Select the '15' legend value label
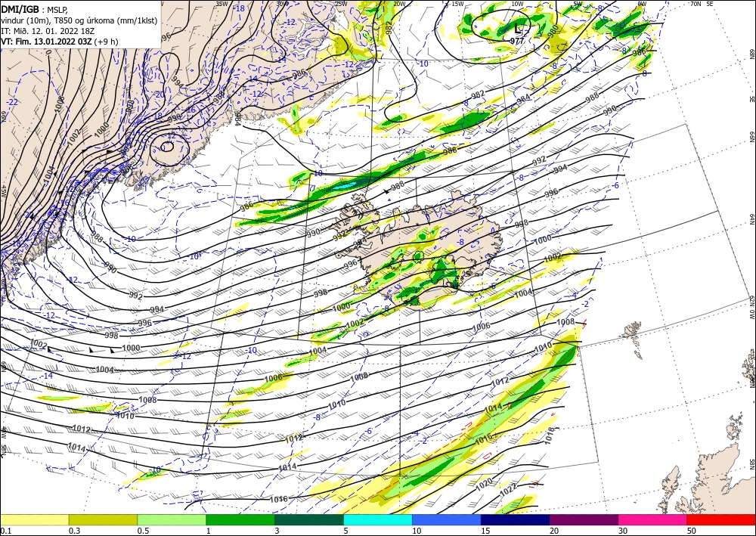Screen dimensions: 756x536 485,531
